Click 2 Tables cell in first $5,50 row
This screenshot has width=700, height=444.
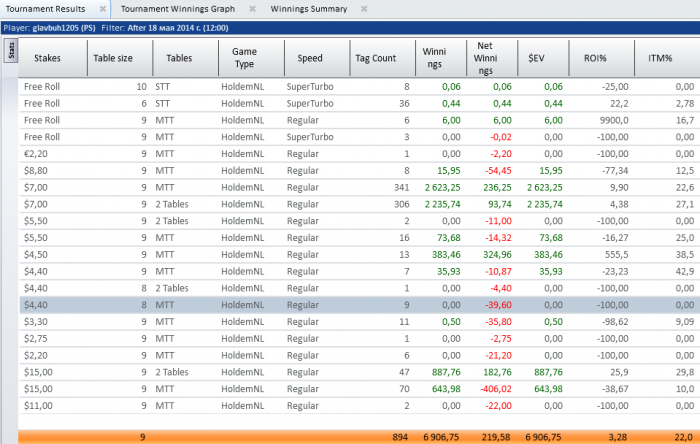point(172,221)
